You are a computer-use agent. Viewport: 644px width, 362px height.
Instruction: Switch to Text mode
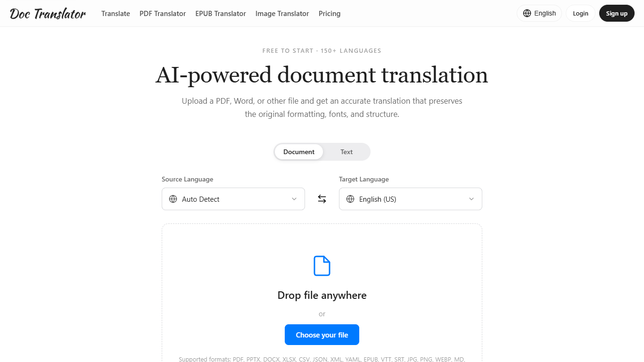(x=347, y=152)
